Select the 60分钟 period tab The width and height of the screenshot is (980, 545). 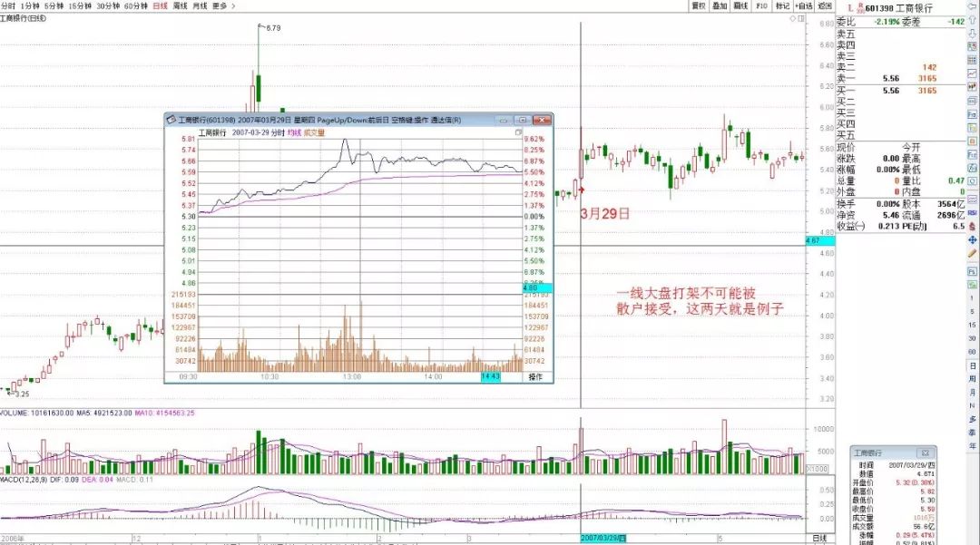(135, 5)
